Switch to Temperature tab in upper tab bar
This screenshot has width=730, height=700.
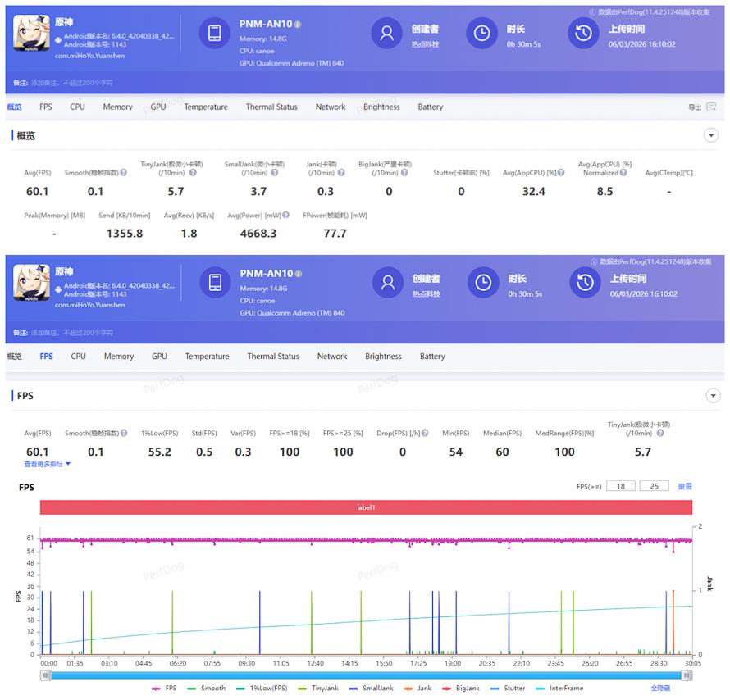[x=206, y=107]
